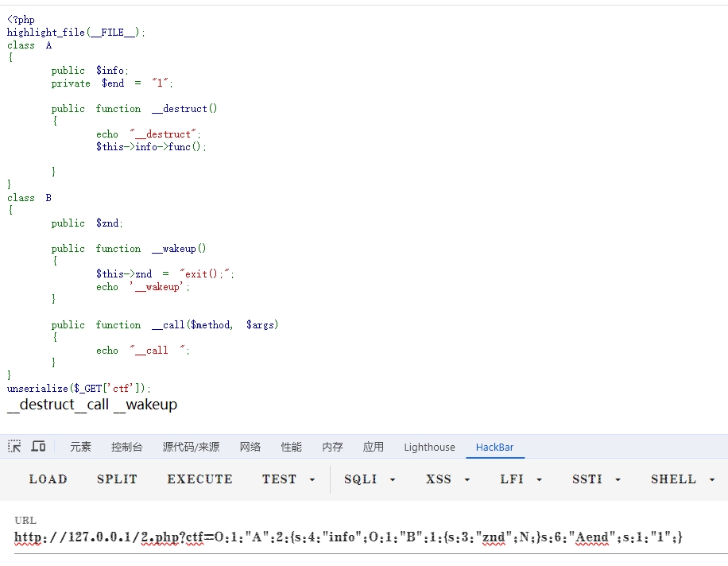
Task: Switch to the 控制台 tab
Action: pos(127,448)
